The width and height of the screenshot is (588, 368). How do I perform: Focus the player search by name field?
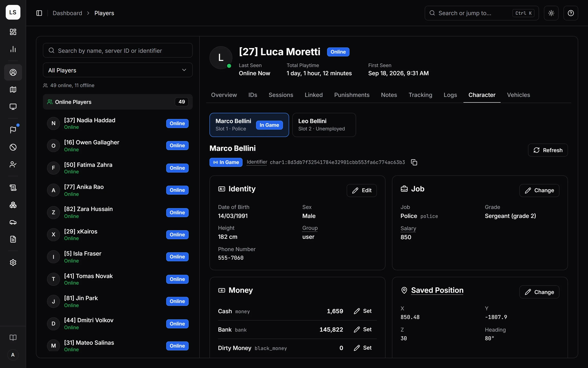point(118,50)
